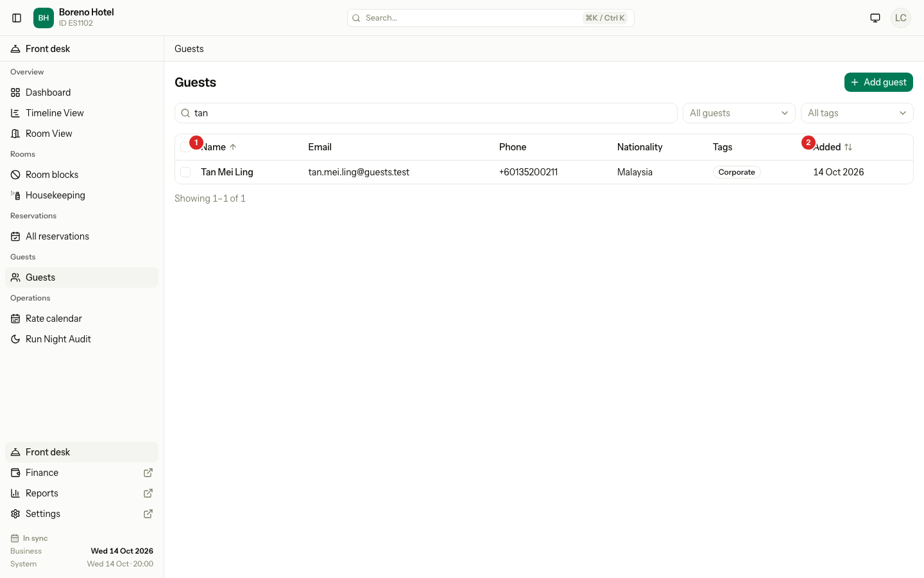Click the BH hotel logo badge
Image resolution: width=924 pixels, height=578 pixels.
44,18
